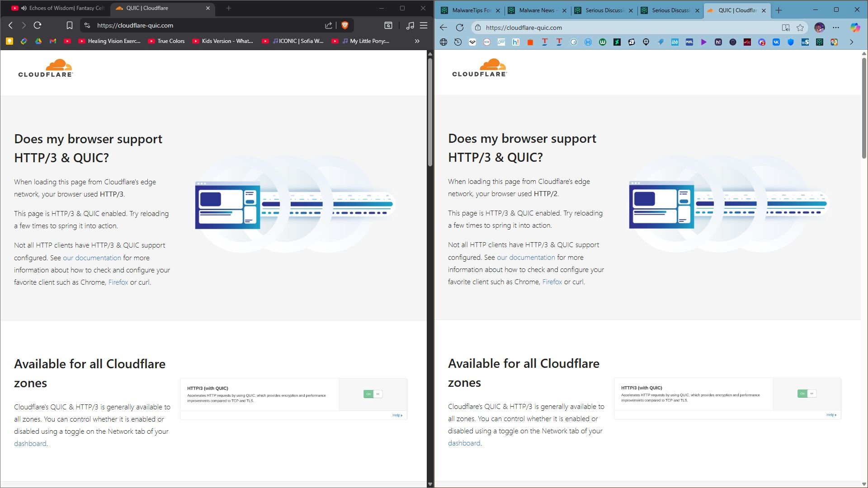Click the ibb favorite in Edge favorites bar

point(675,42)
